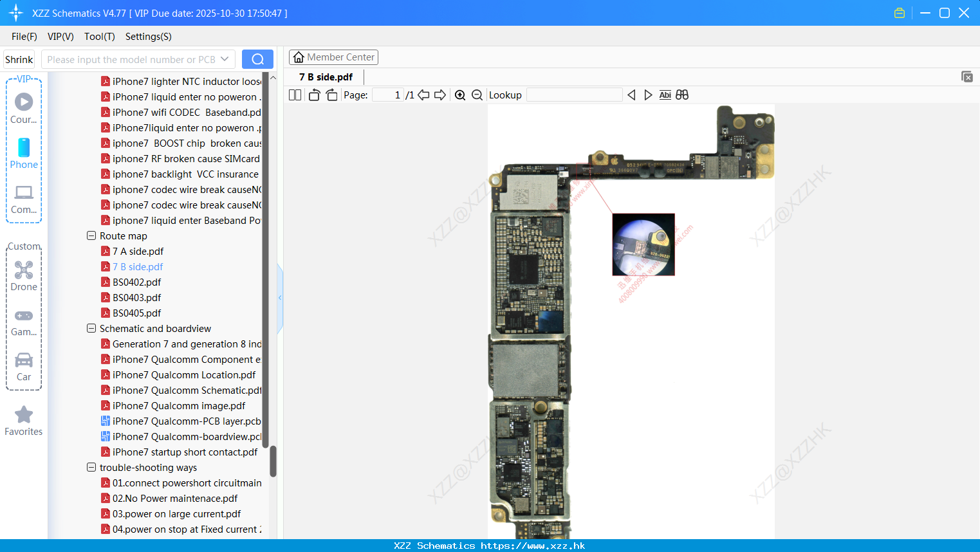Find next lookup match
Screen dimensions: 980x552
(648, 95)
